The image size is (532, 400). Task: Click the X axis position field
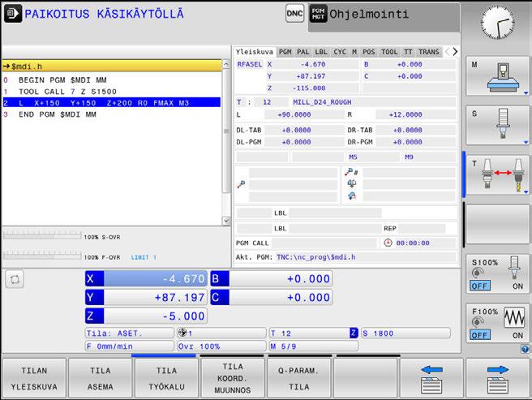point(146,279)
